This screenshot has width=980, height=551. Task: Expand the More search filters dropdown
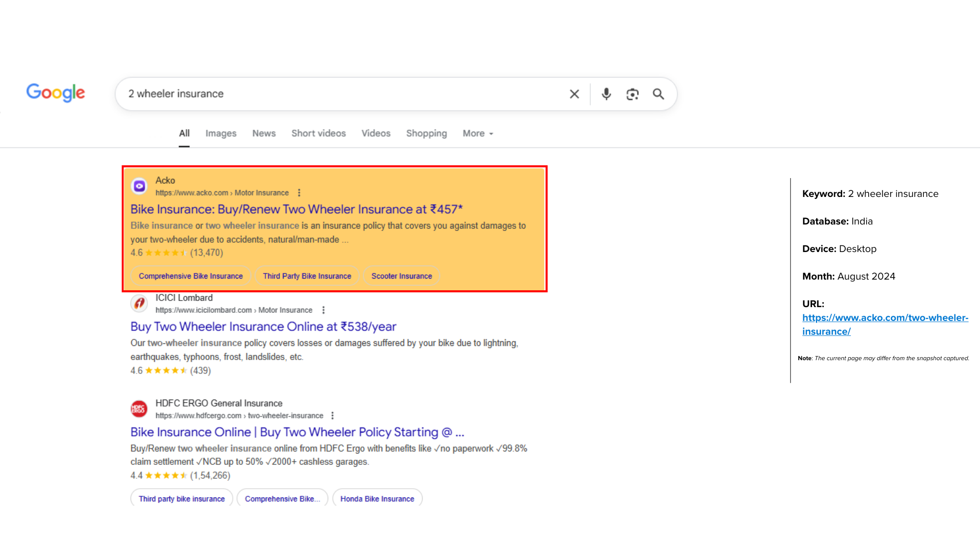coord(478,134)
